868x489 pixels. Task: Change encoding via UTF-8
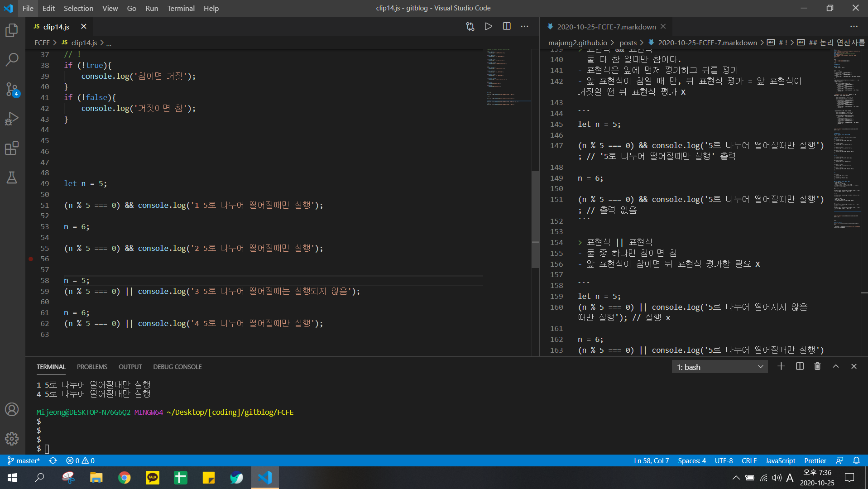pos(724,460)
